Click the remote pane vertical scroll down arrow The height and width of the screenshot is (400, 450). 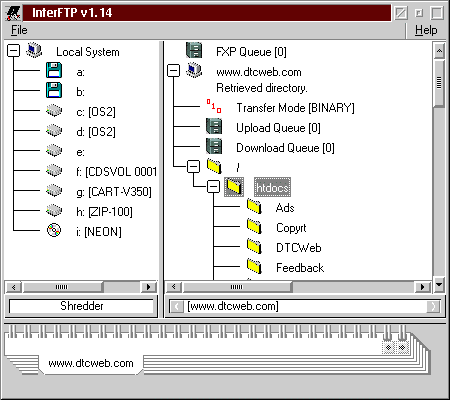pyautogui.click(x=439, y=285)
